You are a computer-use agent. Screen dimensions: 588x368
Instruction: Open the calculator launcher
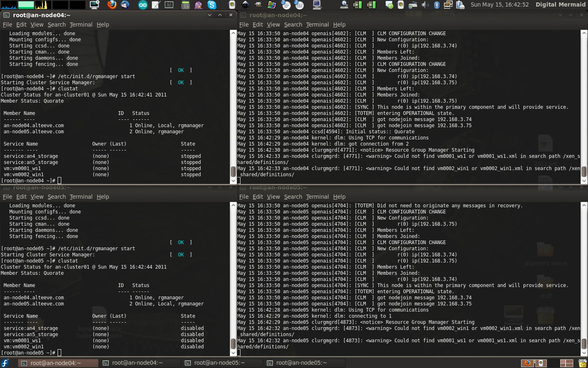click(x=185, y=5)
